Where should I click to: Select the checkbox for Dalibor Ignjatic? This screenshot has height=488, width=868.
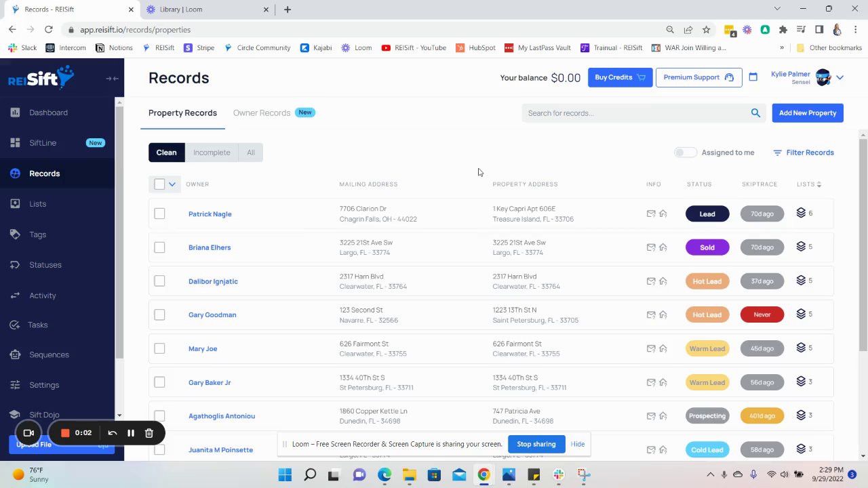pyautogui.click(x=159, y=281)
